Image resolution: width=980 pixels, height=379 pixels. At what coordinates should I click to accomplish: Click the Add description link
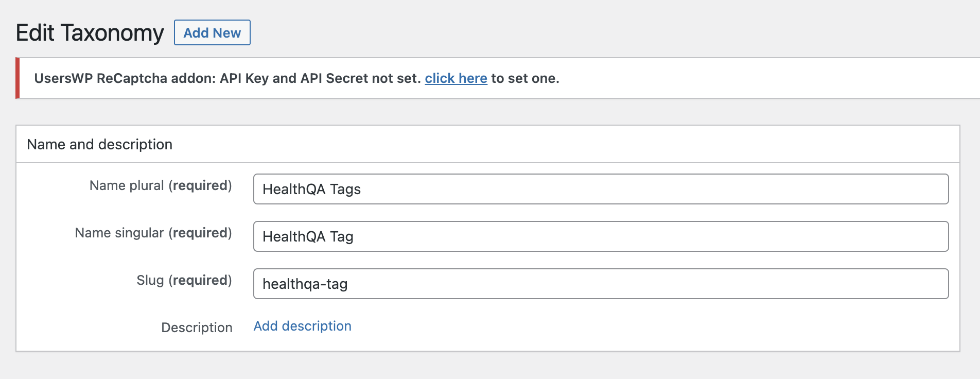pyautogui.click(x=302, y=326)
